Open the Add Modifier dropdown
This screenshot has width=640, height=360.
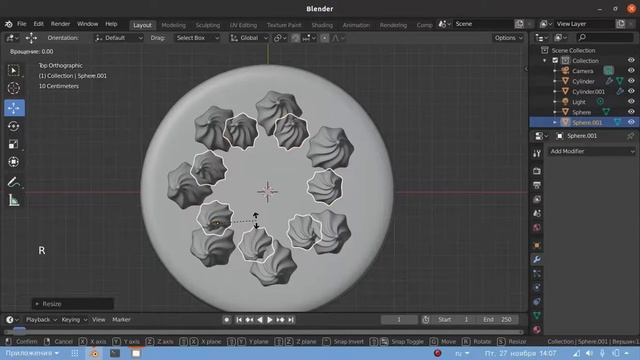592,151
